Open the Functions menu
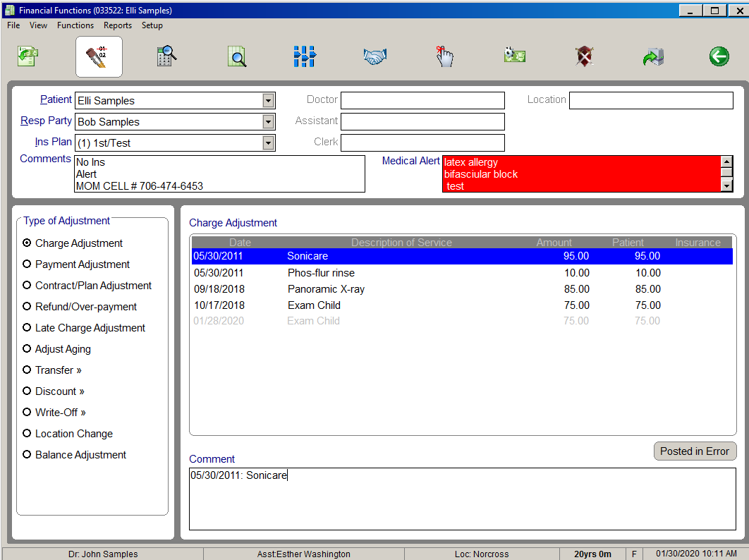This screenshot has width=749, height=560. pos(75,25)
